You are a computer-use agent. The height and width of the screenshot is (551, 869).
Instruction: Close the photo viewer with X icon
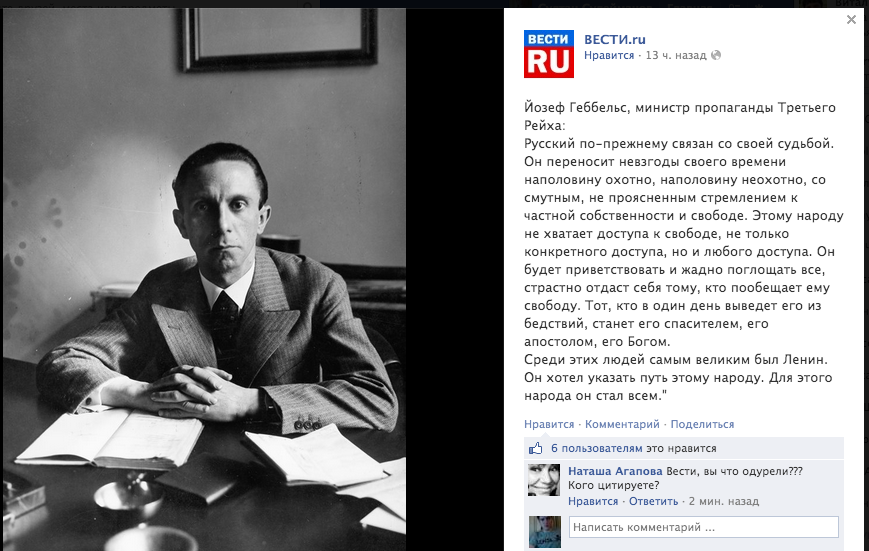[851, 20]
